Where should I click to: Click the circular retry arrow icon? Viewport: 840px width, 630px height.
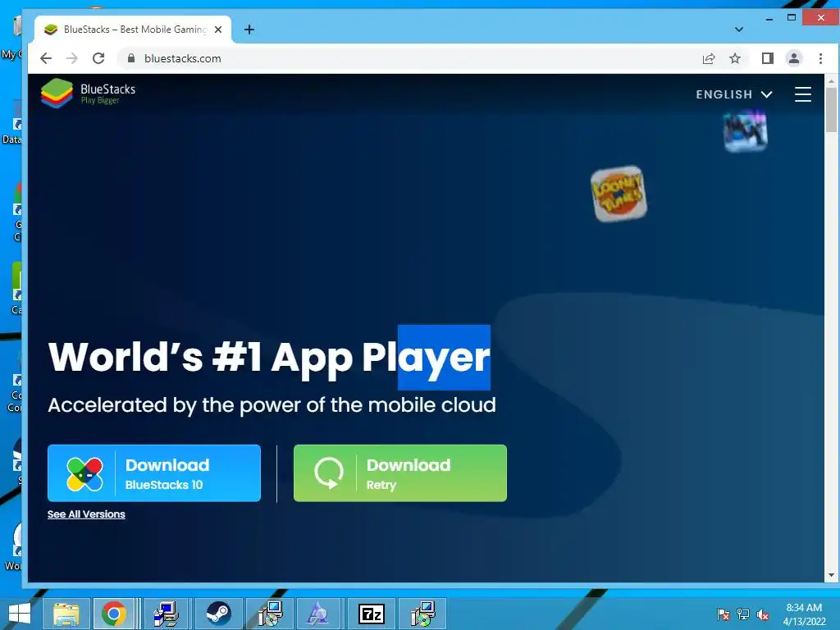click(x=328, y=473)
